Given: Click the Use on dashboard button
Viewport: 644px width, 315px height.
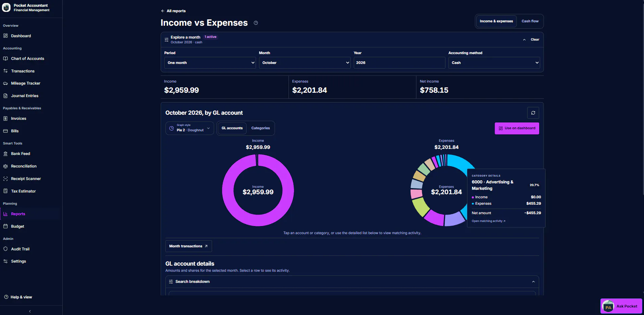Looking at the screenshot, I should click(517, 129).
